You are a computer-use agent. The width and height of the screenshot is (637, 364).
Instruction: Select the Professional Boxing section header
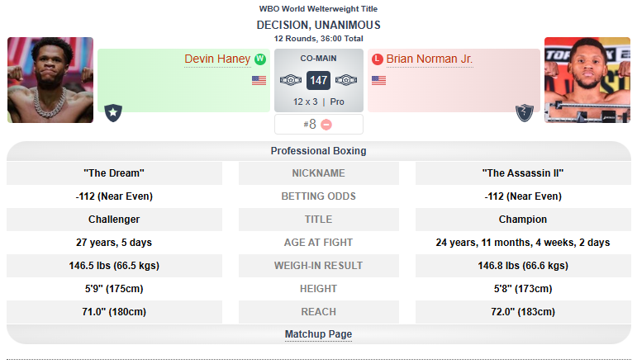tap(318, 151)
